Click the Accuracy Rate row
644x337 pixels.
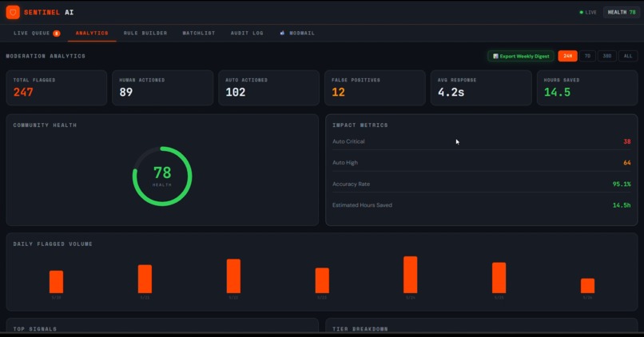point(481,184)
